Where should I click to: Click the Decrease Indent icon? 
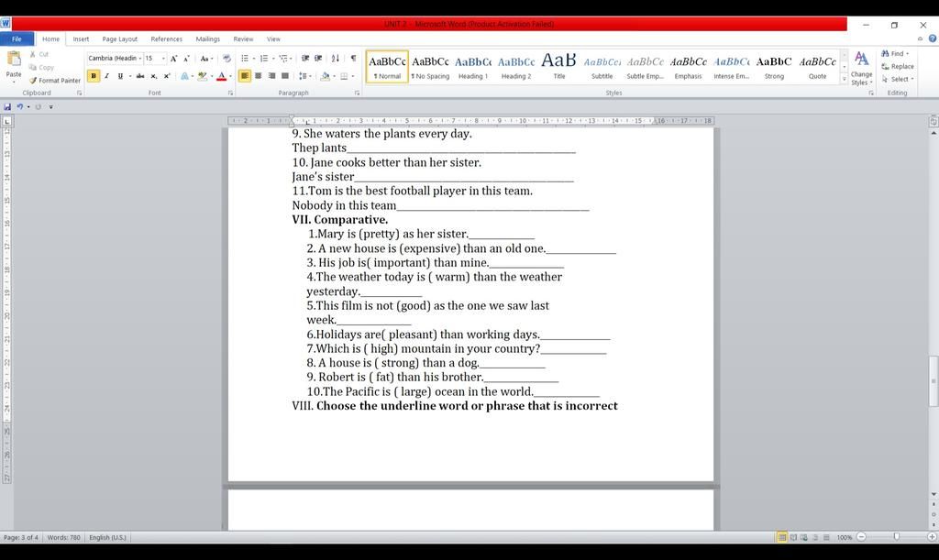pyautogui.click(x=305, y=59)
